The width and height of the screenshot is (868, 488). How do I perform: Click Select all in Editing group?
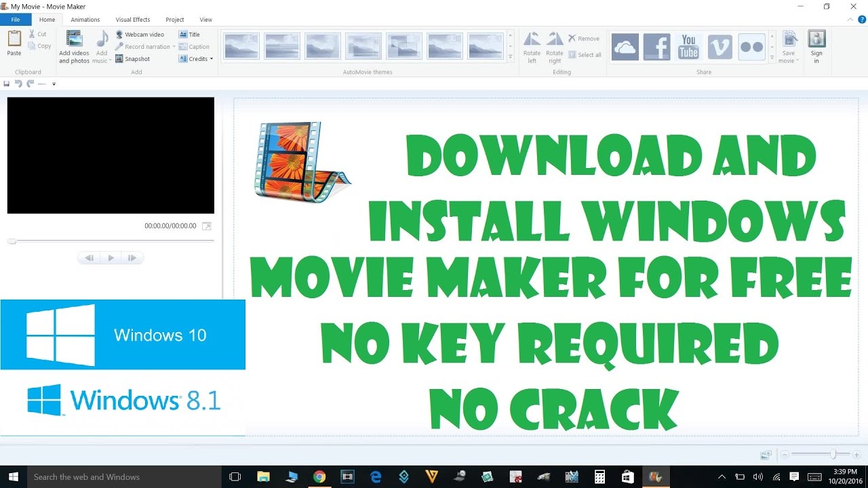click(585, 55)
